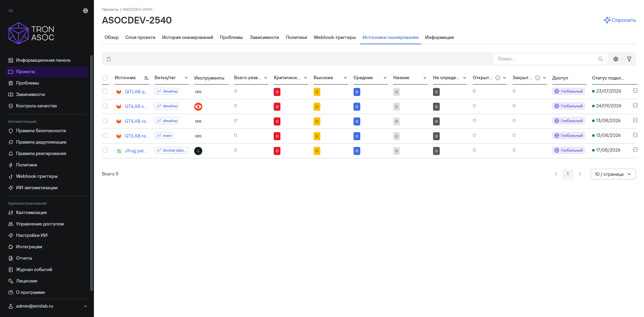Open the Jfrog pat... source link

(x=136, y=151)
